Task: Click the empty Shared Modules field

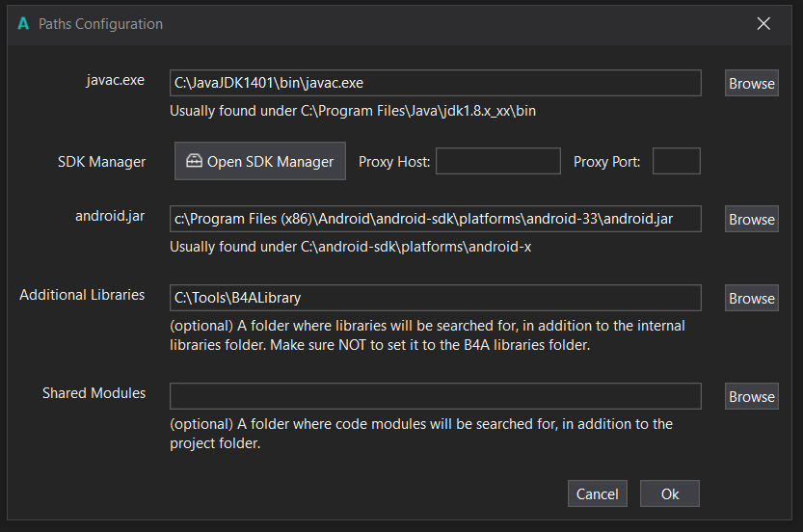Action: (435, 397)
